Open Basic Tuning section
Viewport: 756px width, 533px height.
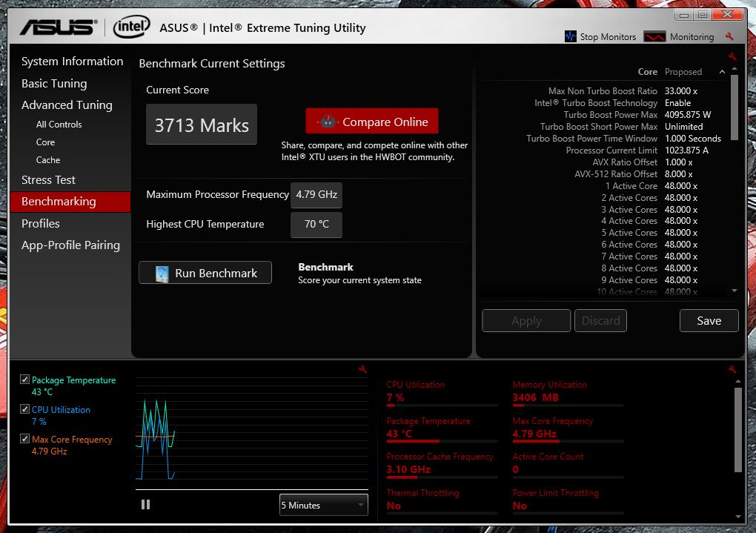click(x=54, y=84)
